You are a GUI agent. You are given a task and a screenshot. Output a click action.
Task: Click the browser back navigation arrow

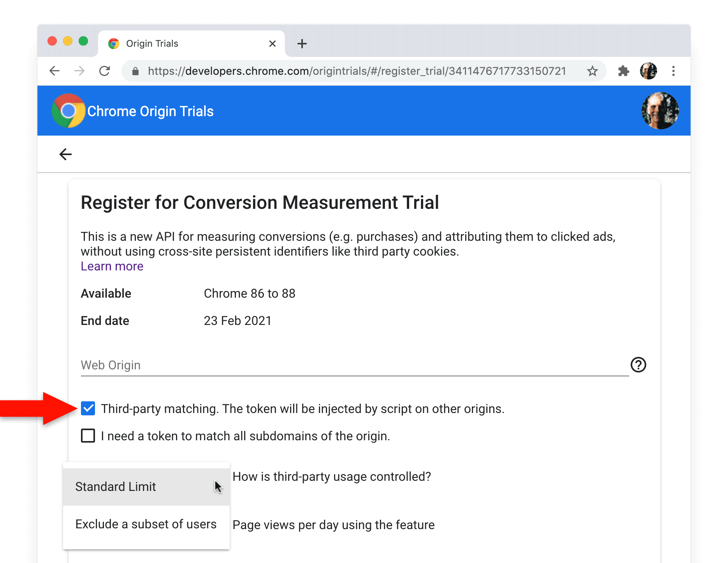pyautogui.click(x=54, y=71)
